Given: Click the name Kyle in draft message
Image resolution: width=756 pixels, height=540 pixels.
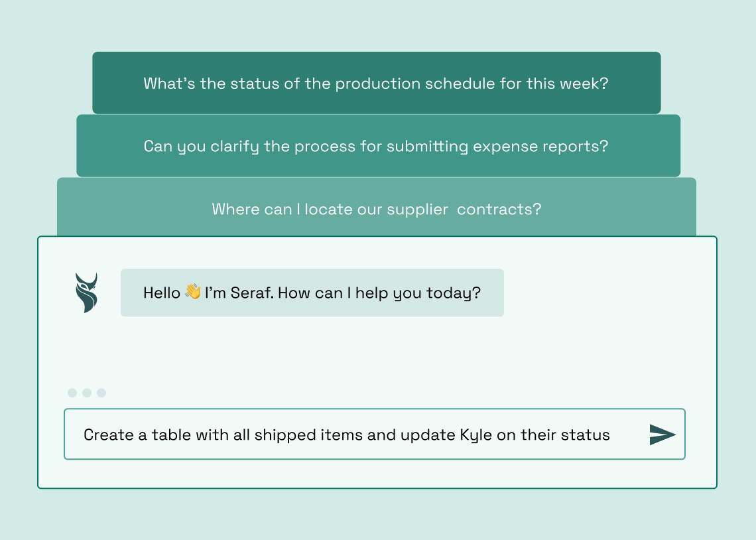Looking at the screenshot, I should click(475, 435).
